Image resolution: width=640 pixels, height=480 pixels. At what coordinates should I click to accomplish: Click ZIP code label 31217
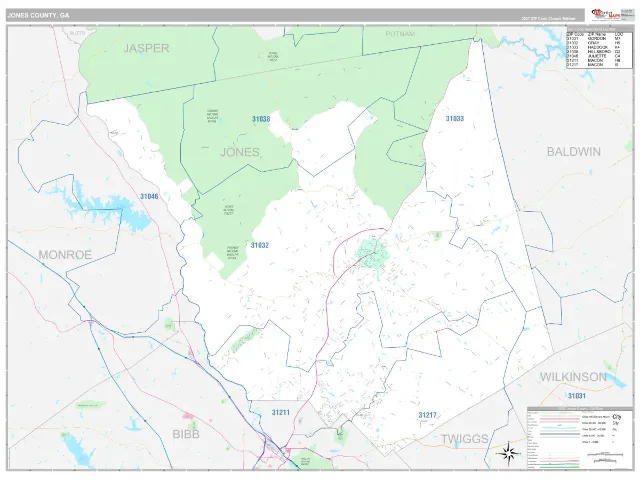[427, 416]
